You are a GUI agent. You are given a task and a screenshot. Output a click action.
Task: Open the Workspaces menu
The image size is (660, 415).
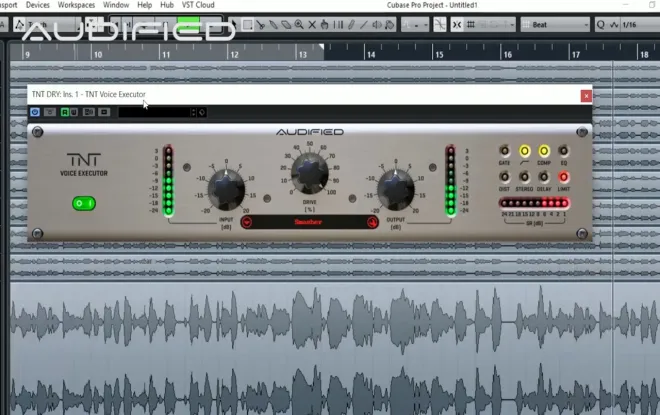(x=76, y=5)
